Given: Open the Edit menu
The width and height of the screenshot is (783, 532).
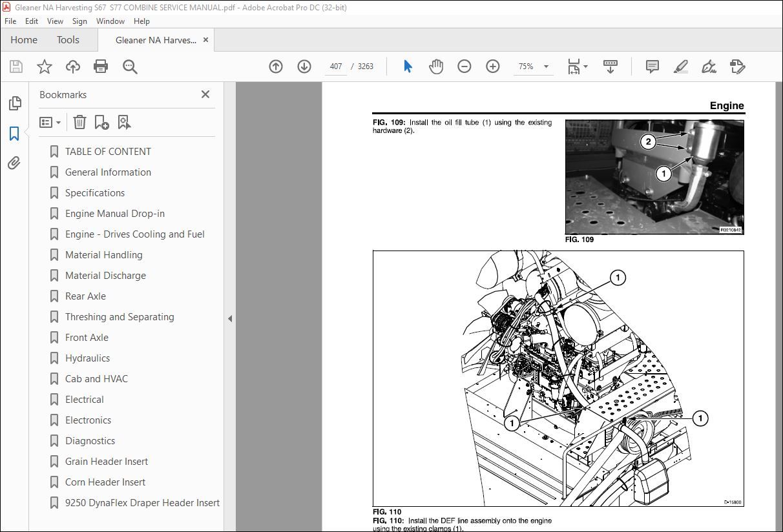Looking at the screenshot, I should [31, 21].
